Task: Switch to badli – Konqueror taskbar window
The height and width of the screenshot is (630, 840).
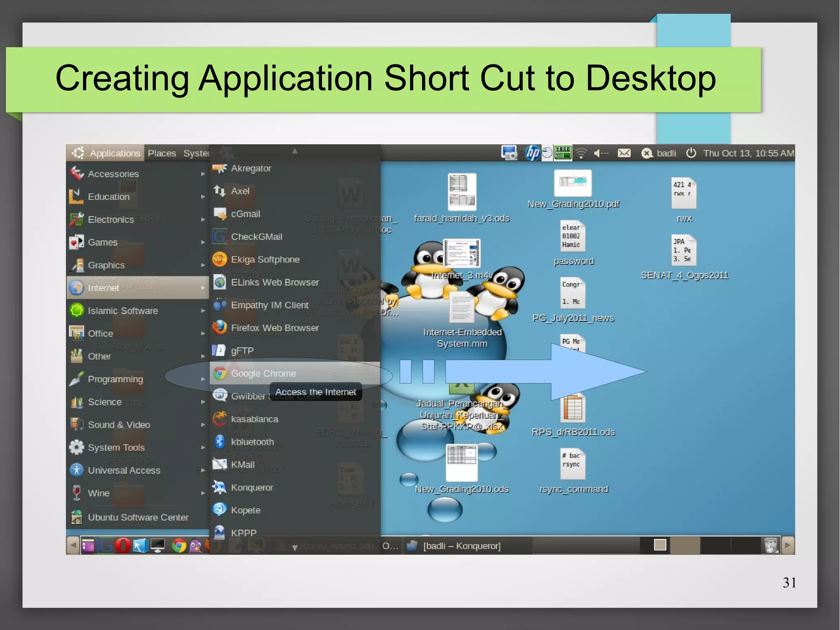Action: click(x=468, y=545)
